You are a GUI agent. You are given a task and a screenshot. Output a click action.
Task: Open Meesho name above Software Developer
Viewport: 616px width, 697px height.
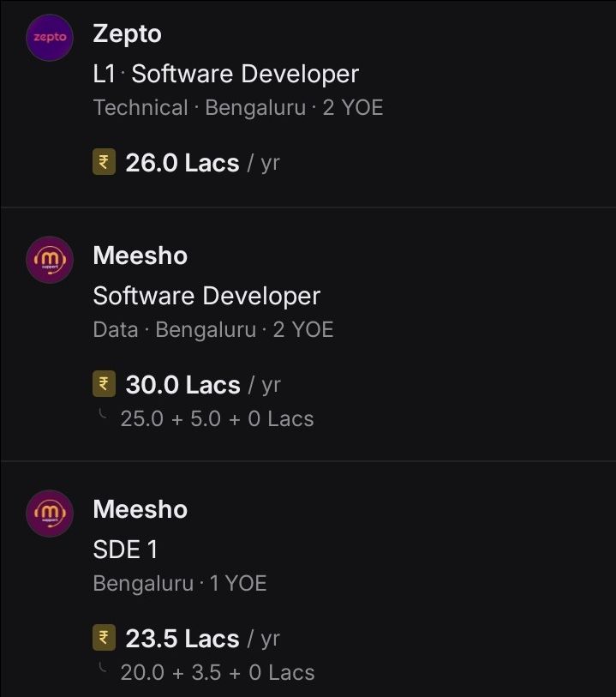point(141,256)
